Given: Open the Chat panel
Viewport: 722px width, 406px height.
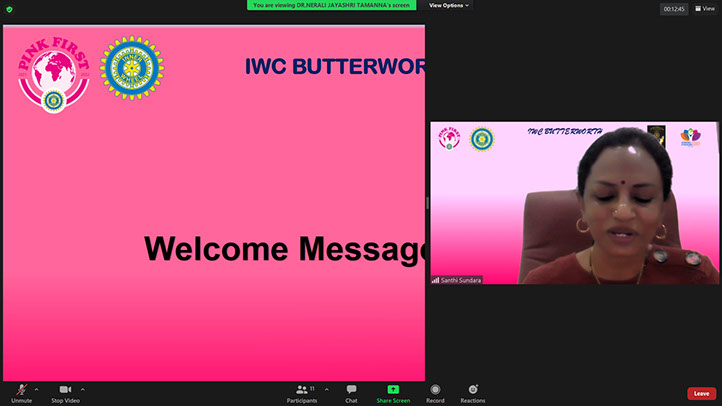Looking at the screenshot, I should click(x=351, y=391).
